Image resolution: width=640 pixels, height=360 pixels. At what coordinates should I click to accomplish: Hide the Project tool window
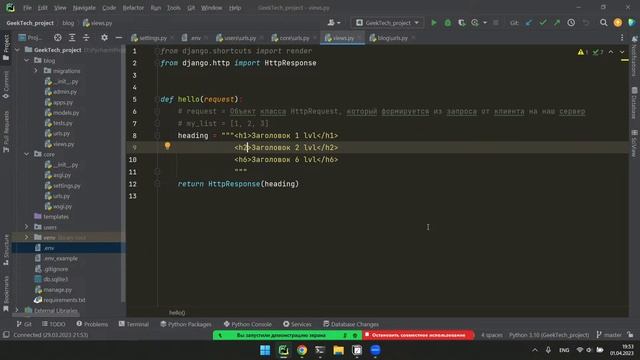(118, 38)
